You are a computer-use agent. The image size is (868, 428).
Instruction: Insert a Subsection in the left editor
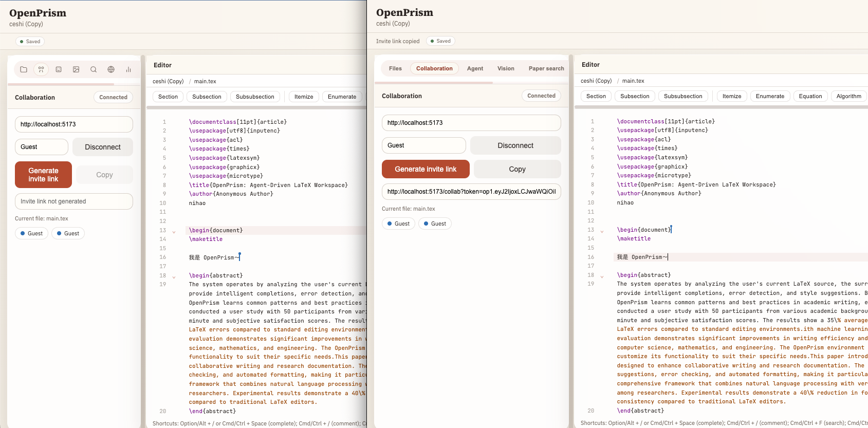[x=207, y=97]
